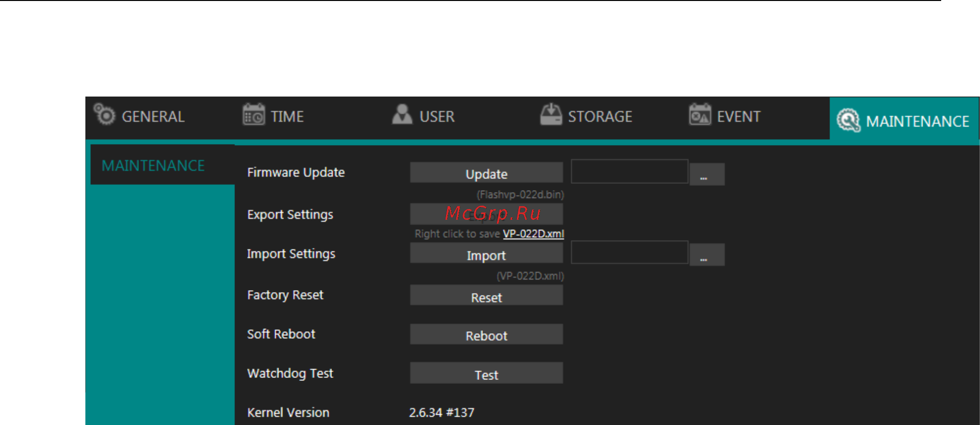Click the factory Reset button
980x425 pixels.
pos(486,296)
